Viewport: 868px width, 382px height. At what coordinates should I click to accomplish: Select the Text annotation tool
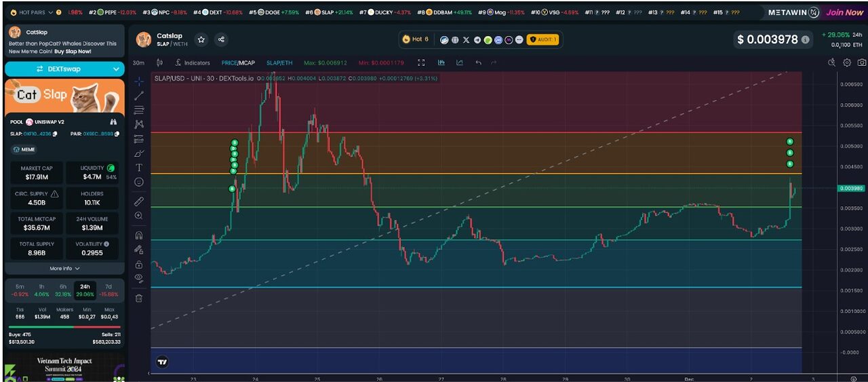(x=139, y=168)
